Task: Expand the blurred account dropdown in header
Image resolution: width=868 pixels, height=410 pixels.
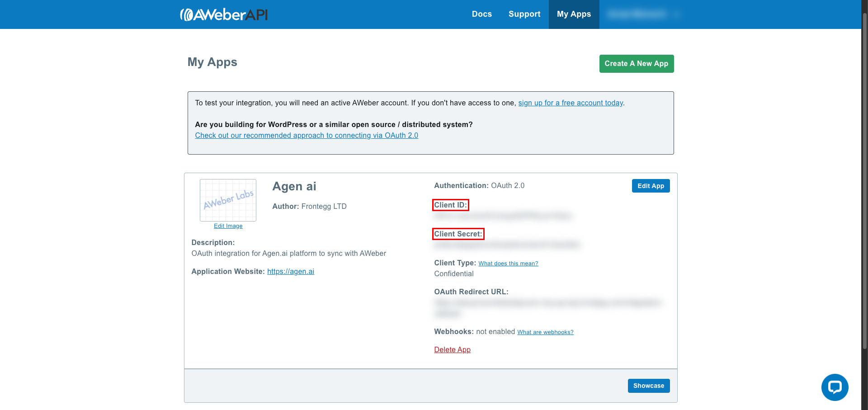Action: (644, 14)
